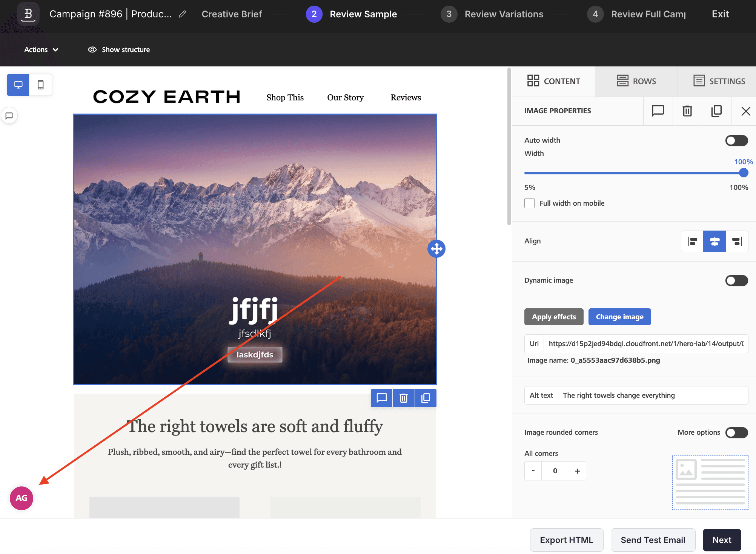The image size is (756, 554).
Task: Turn on the Dynamic image switch
Action: [x=736, y=280]
